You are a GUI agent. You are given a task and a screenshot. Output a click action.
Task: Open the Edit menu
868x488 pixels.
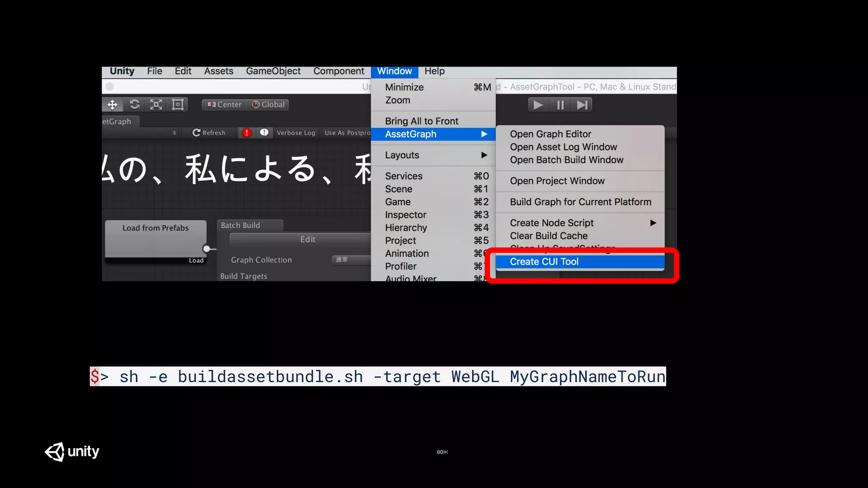(183, 71)
